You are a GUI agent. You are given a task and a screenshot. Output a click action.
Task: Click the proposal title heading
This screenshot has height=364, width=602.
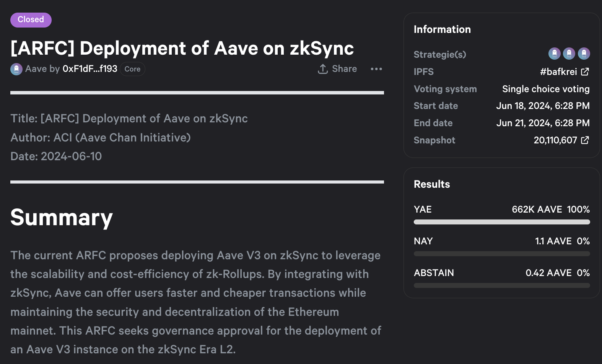click(x=182, y=49)
